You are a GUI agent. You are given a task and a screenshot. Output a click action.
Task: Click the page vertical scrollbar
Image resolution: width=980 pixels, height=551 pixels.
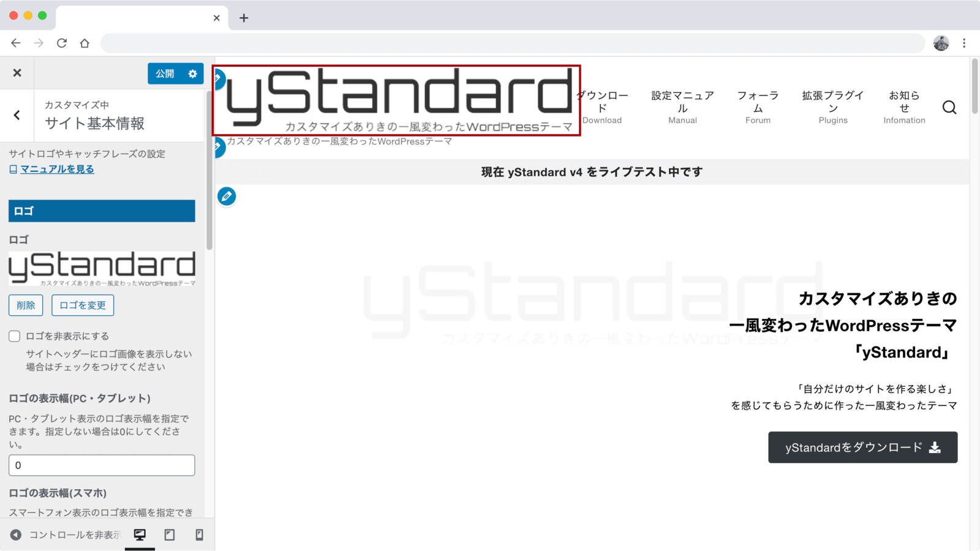pos(974,86)
